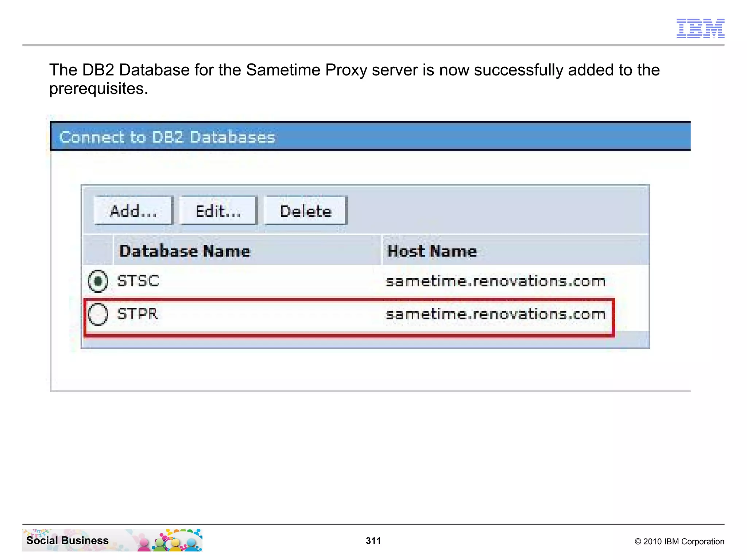Open the Edit... database button
This screenshot has height=560, width=747.
[x=218, y=211]
